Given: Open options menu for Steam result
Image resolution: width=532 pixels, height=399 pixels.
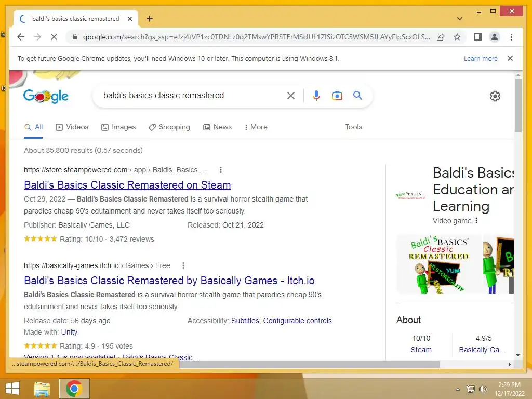Looking at the screenshot, I should [220, 170].
